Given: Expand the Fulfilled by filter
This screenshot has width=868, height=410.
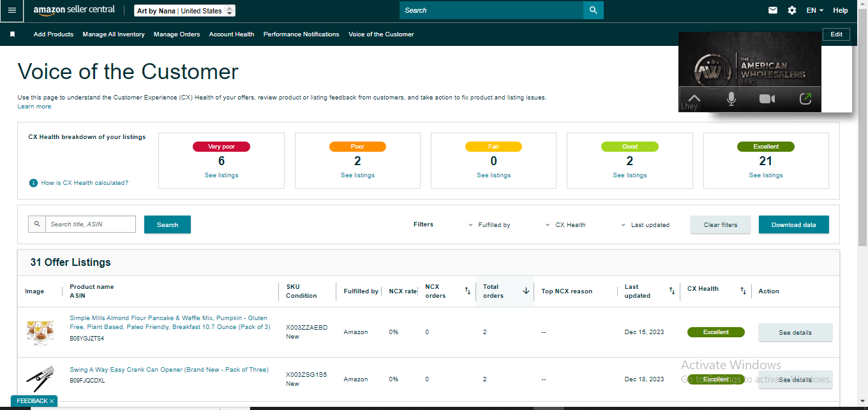Looking at the screenshot, I should tap(490, 224).
